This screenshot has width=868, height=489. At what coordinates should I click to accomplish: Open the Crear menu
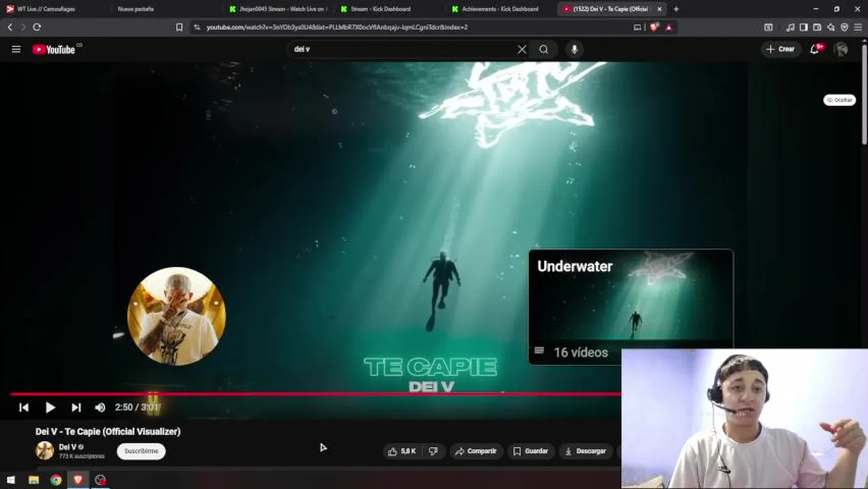[780, 49]
